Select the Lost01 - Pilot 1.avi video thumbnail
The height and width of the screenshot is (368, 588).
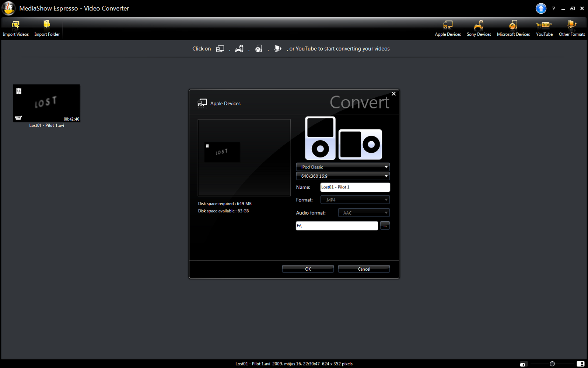click(x=46, y=103)
